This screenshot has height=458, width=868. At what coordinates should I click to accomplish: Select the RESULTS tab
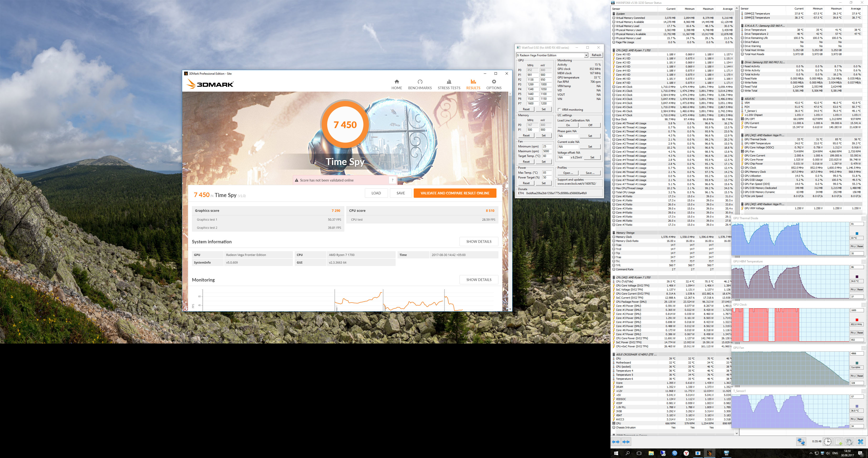click(473, 84)
